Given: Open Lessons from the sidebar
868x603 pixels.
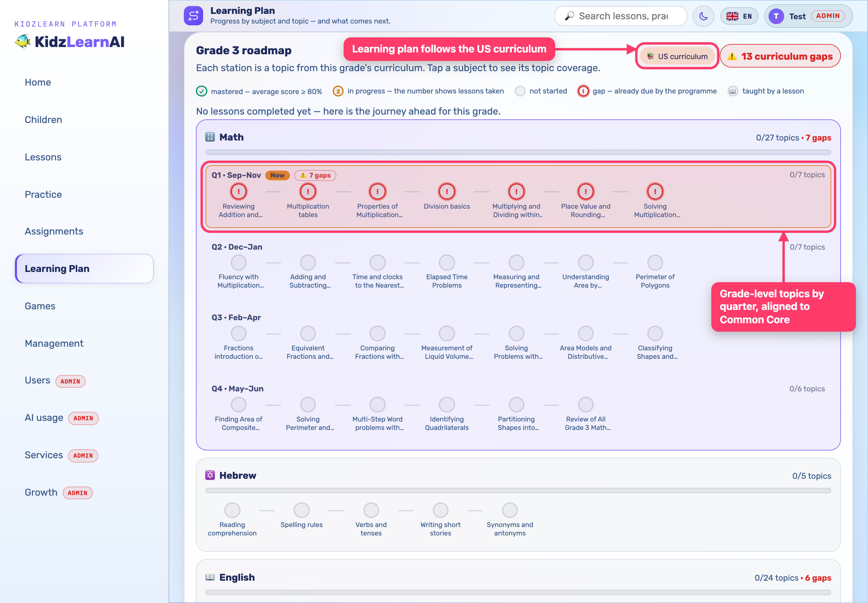Looking at the screenshot, I should (x=43, y=157).
